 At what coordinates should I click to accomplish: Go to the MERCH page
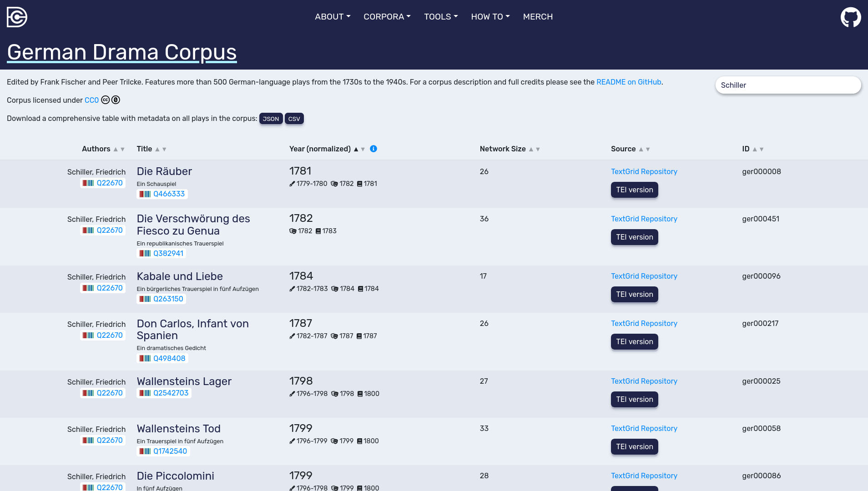538,17
